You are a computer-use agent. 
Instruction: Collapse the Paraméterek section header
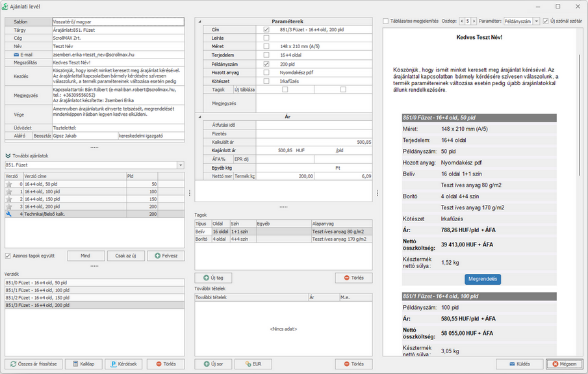point(199,21)
